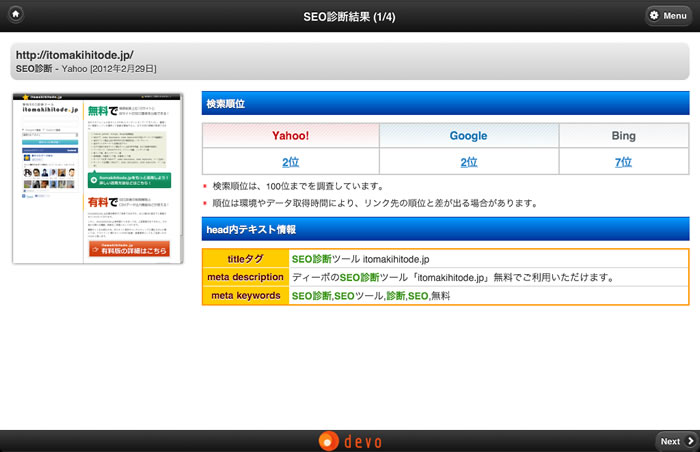Viewport: 700px width, 452px height.
Task: Click the 検索順位 section header
Action: [445, 104]
